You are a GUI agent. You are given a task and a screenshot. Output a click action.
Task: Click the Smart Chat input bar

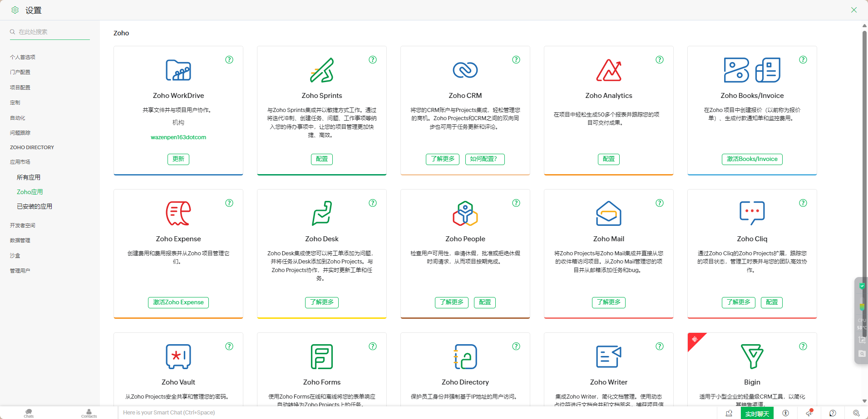click(x=418, y=413)
